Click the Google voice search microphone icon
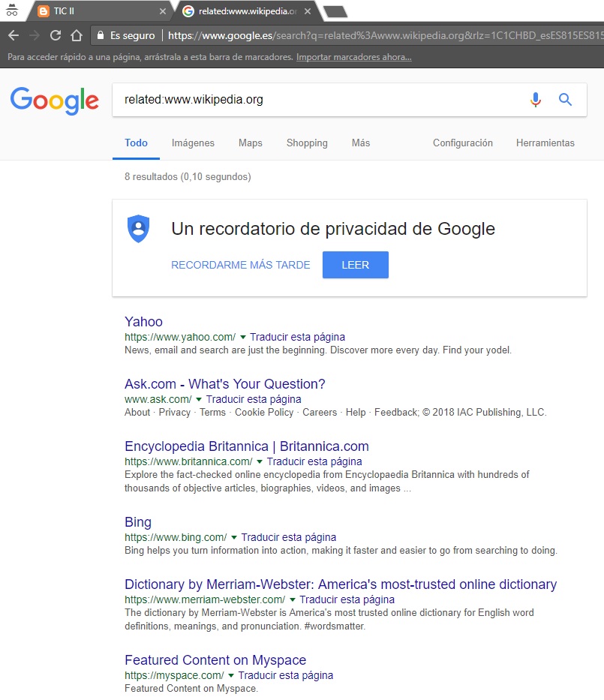The image size is (604, 700). [535, 99]
